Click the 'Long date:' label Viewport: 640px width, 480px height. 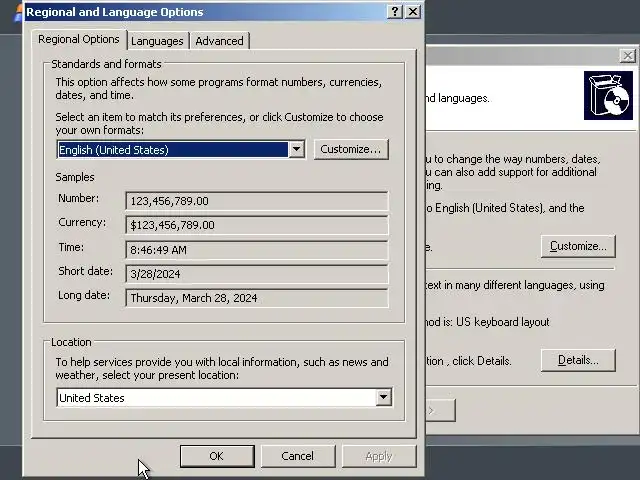(84, 295)
